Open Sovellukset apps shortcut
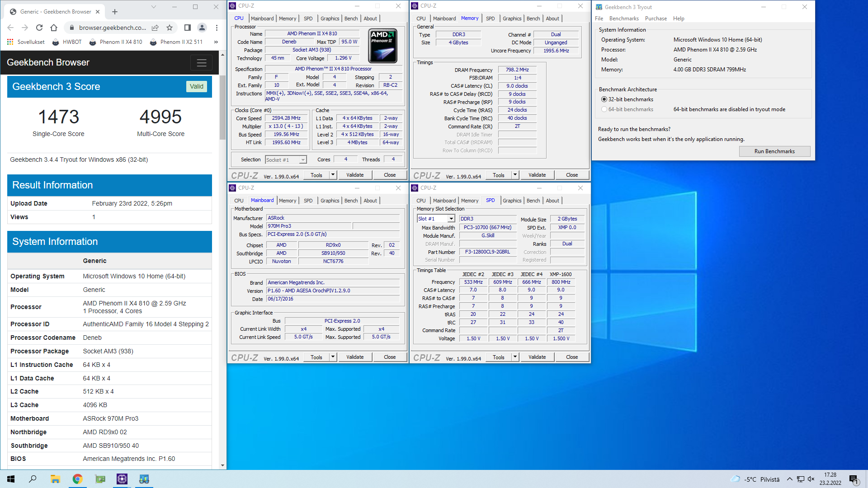868x488 pixels. pos(26,42)
